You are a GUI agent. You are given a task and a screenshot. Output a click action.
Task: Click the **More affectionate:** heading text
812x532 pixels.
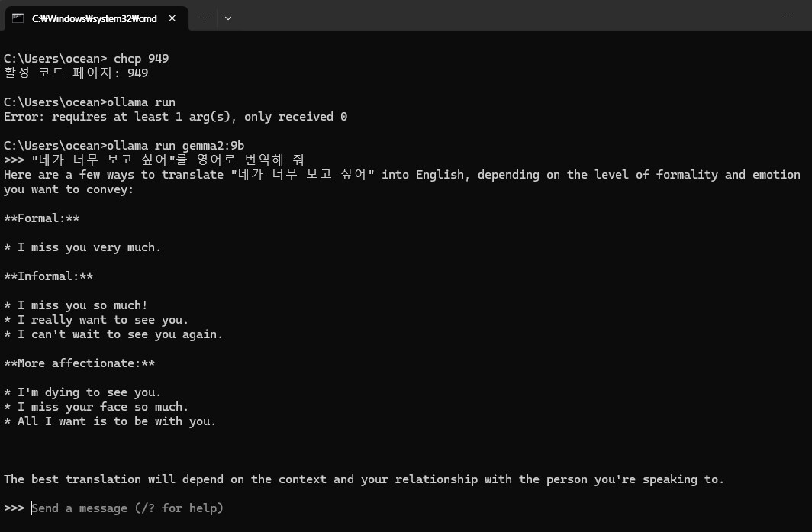[x=79, y=363]
